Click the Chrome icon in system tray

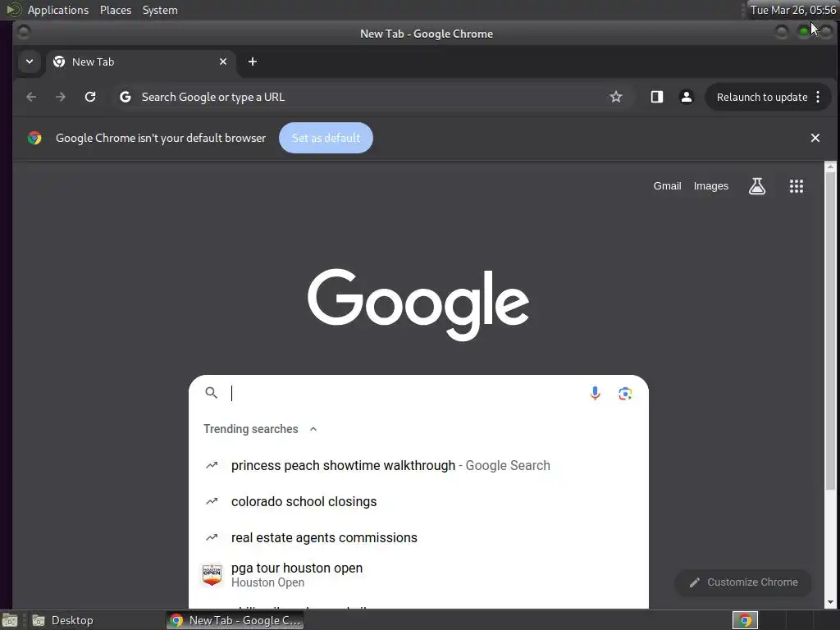(745, 620)
